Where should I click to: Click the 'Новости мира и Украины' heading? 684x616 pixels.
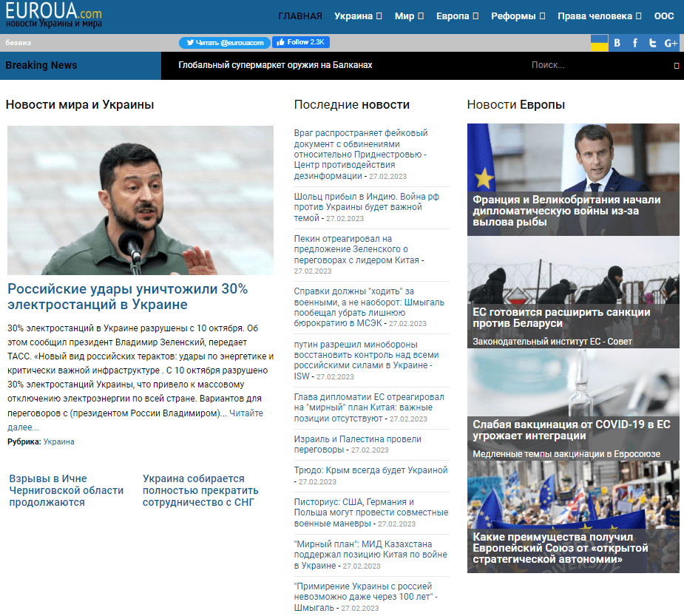coord(80,105)
